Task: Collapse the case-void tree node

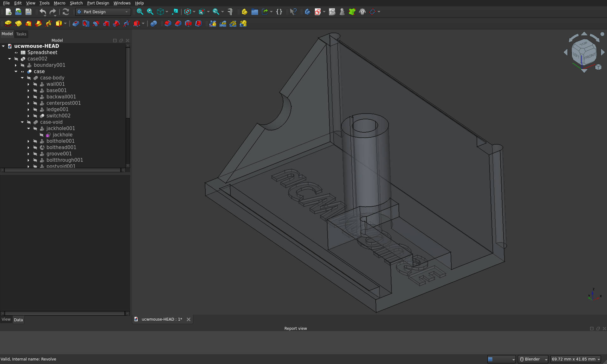Action: [22, 122]
